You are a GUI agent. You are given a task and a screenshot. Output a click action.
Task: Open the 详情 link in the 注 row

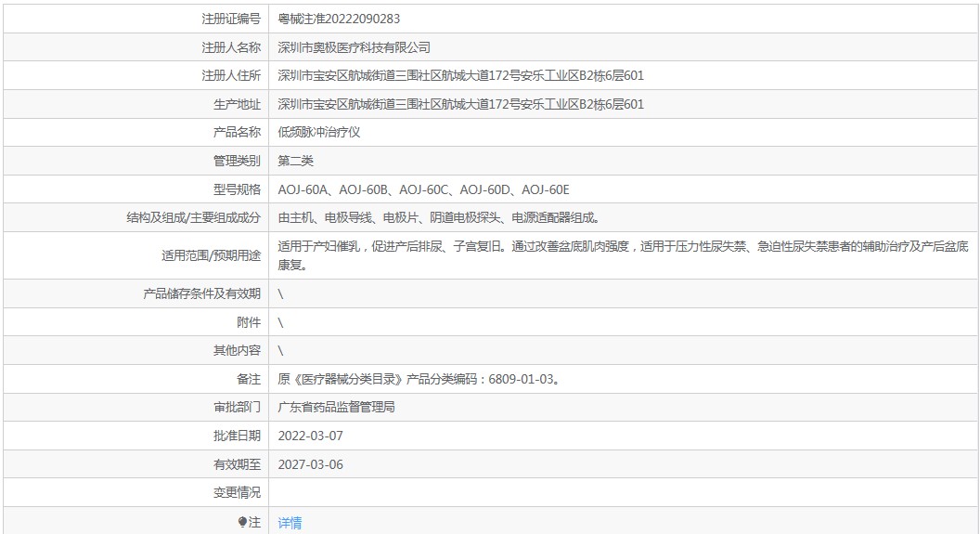290,522
